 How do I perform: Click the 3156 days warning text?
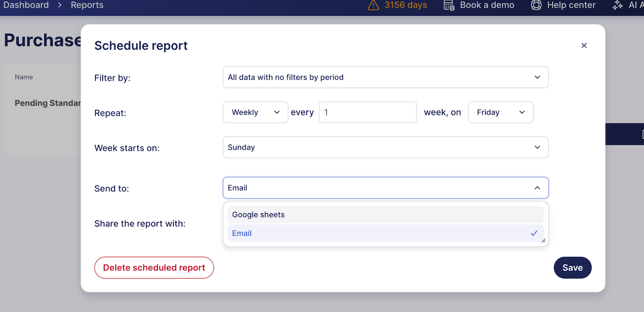405,5
